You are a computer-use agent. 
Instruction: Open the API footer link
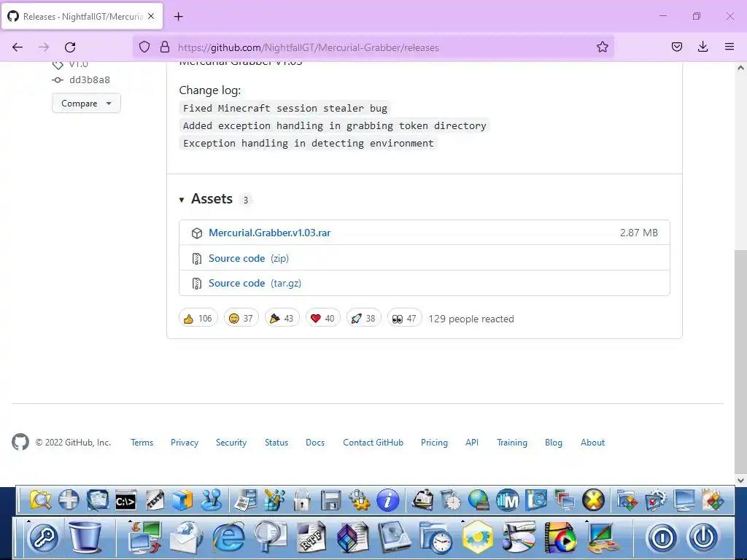(x=472, y=443)
